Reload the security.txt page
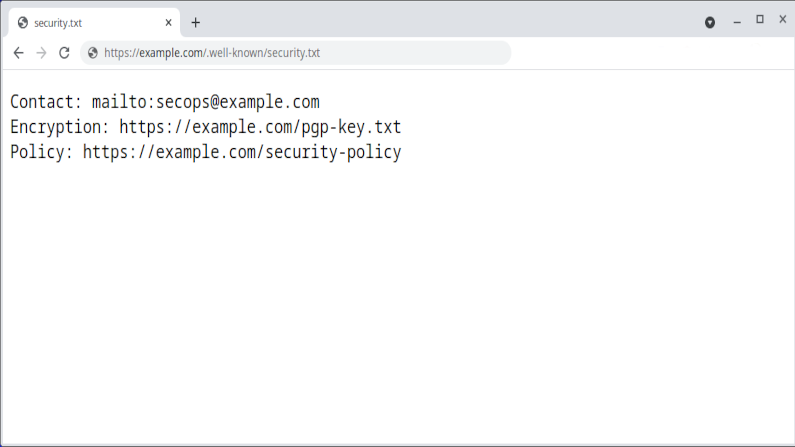 point(64,53)
